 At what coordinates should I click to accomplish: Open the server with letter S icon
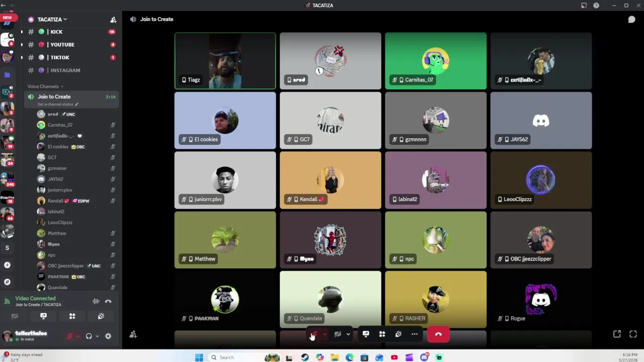click(7, 248)
